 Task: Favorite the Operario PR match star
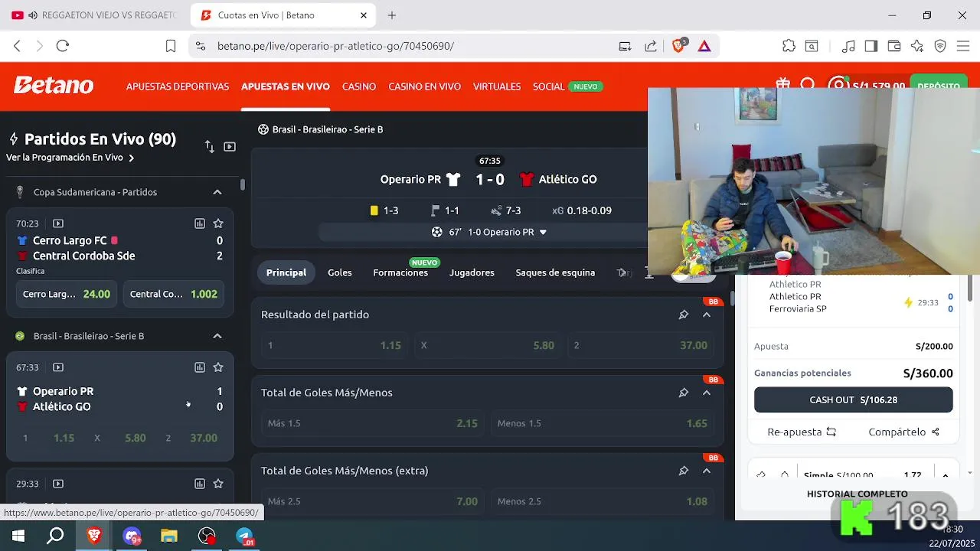click(218, 367)
